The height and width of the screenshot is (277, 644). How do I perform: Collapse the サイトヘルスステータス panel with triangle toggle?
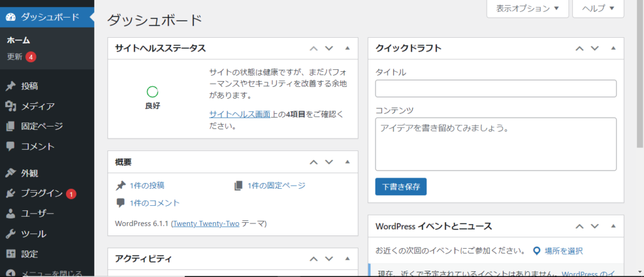pos(347,48)
